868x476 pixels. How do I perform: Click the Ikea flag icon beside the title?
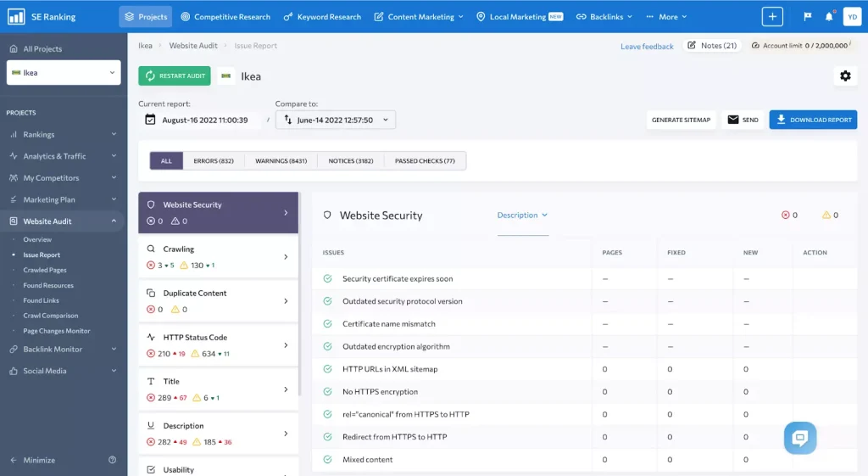(x=225, y=76)
